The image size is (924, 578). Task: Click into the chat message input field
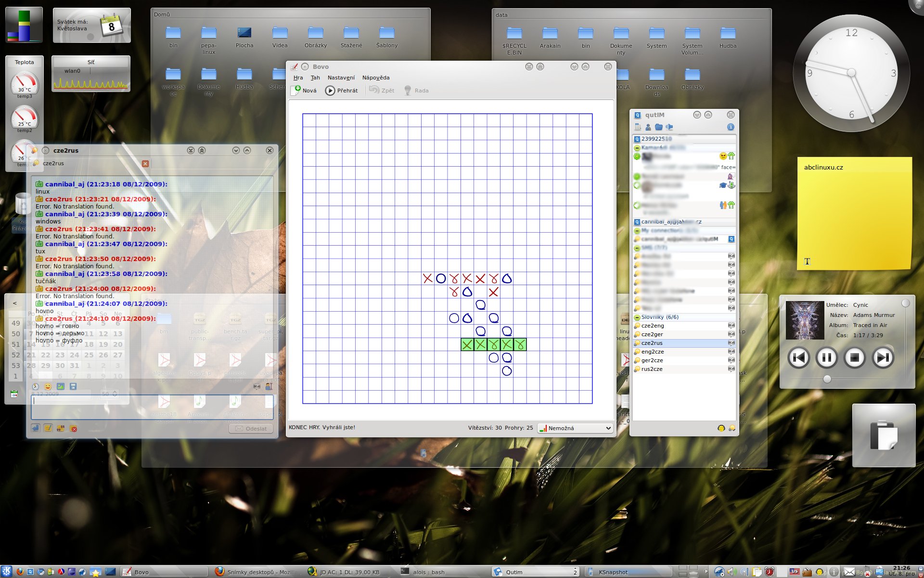(x=152, y=407)
